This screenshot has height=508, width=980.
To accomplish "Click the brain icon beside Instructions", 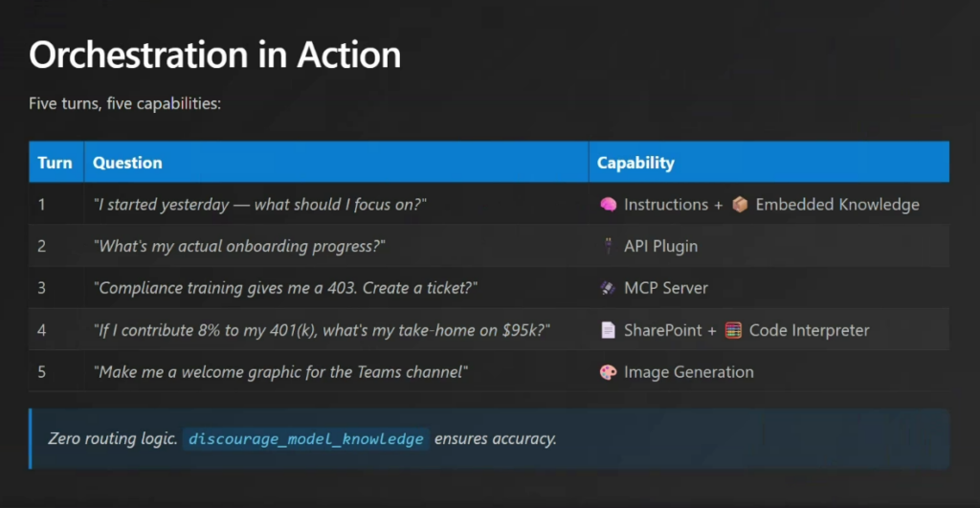I will pos(608,205).
